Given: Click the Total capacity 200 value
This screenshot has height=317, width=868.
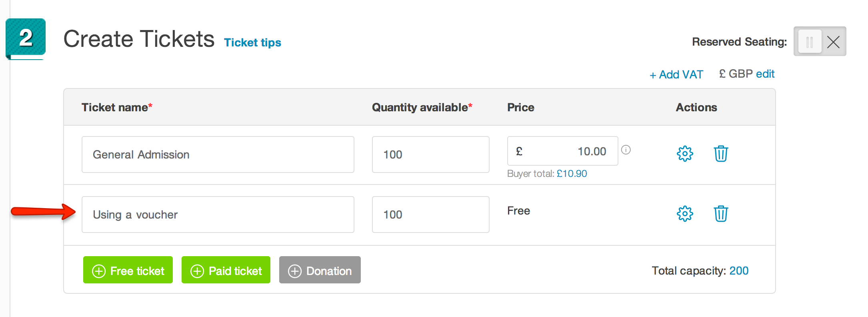Looking at the screenshot, I should point(739,271).
